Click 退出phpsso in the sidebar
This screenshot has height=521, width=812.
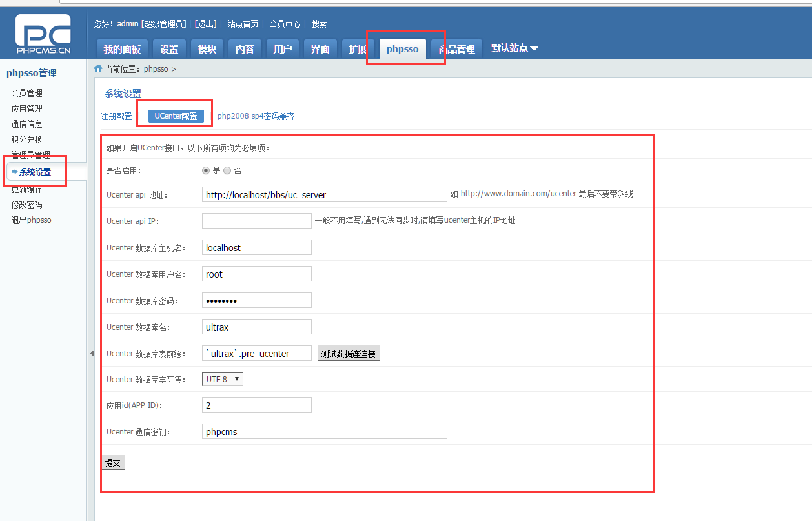point(31,220)
